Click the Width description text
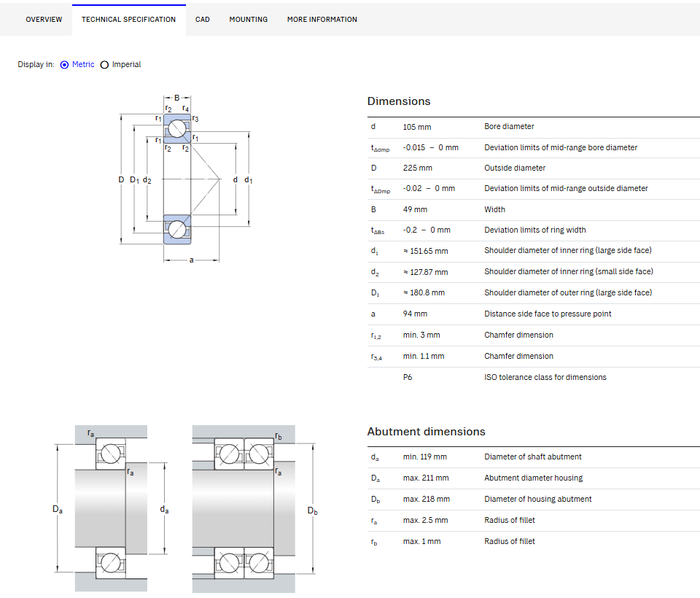This screenshot has height=598, width=700. pyautogui.click(x=494, y=209)
